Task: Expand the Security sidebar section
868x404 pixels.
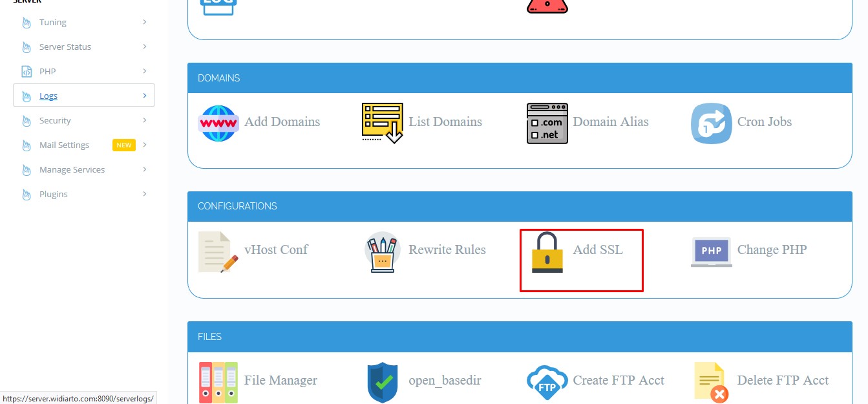Action: (x=55, y=120)
